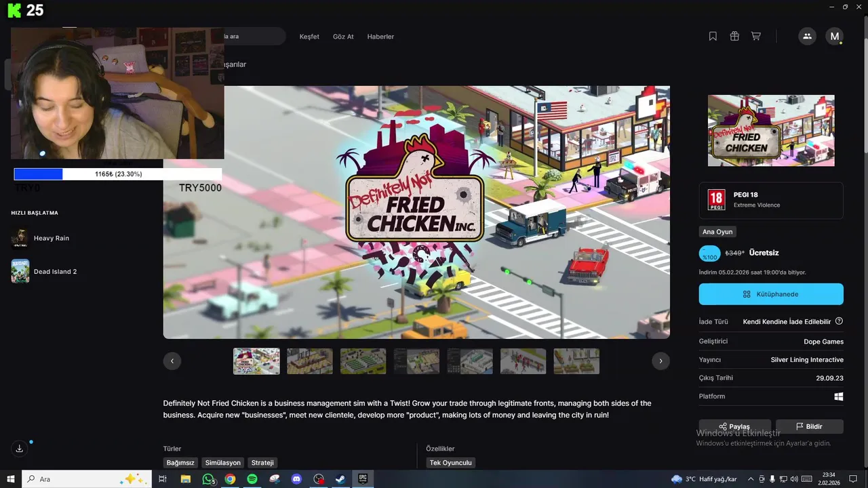Open the Silver Lining Interactive publisher link
The width and height of the screenshot is (868, 488).
pyautogui.click(x=807, y=360)
